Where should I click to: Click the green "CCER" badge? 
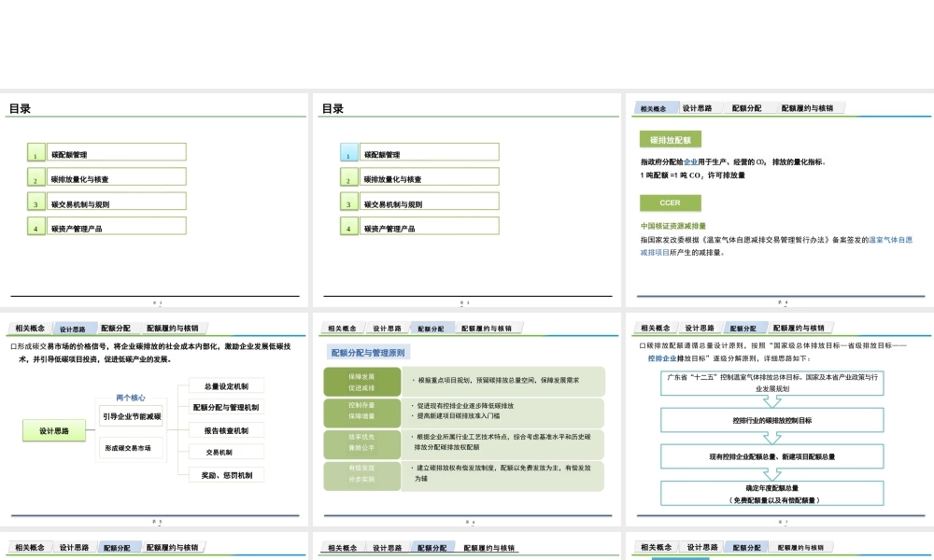click(671, 203)
